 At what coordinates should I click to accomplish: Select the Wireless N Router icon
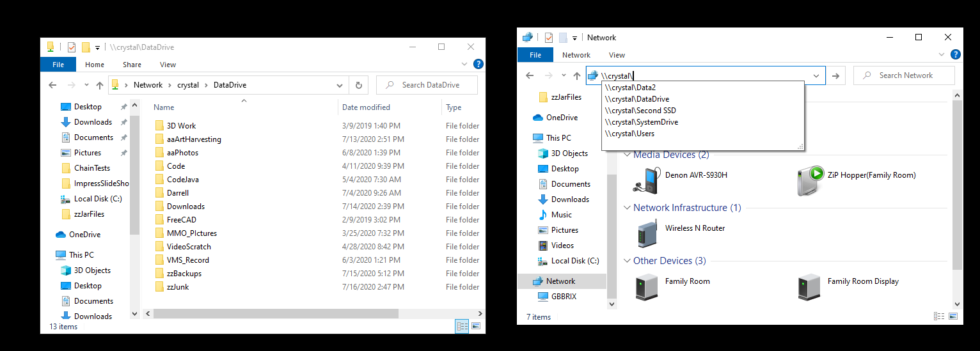[647, 234]
